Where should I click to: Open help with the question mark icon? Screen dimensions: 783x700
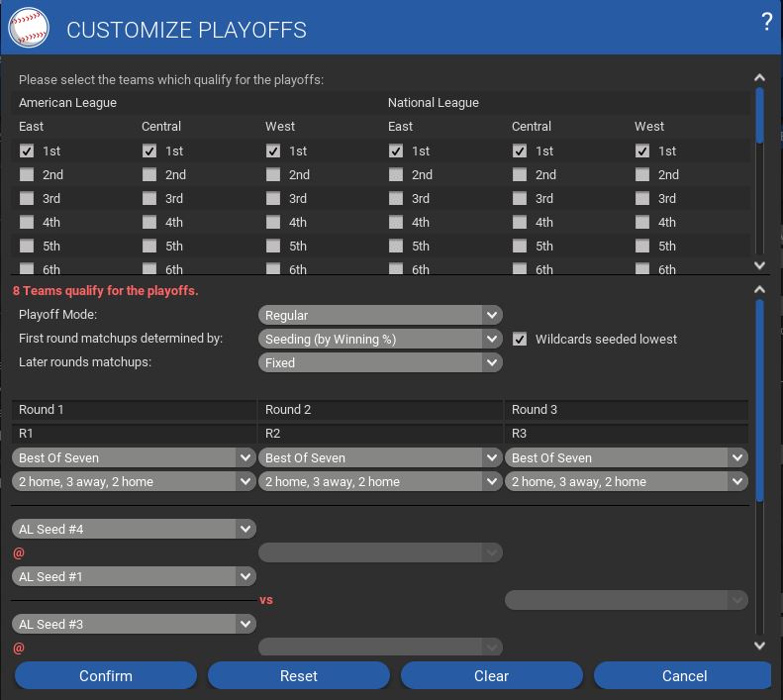pyautogui.click(x=766, y=23)
